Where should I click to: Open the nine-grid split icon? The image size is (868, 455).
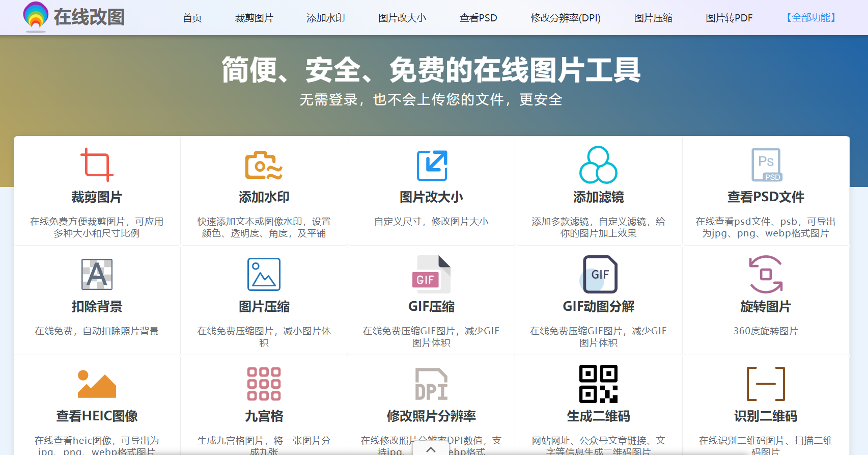pos(264,384)
